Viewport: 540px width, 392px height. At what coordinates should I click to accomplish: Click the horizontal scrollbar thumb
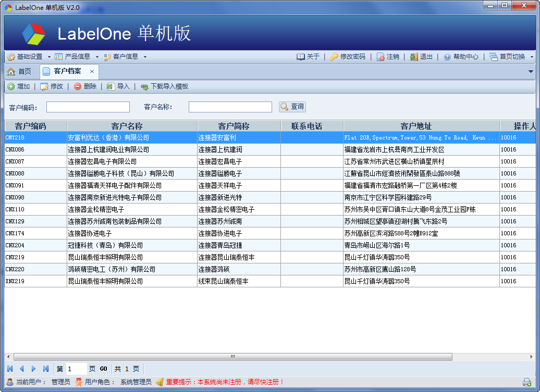pos(233,357)
